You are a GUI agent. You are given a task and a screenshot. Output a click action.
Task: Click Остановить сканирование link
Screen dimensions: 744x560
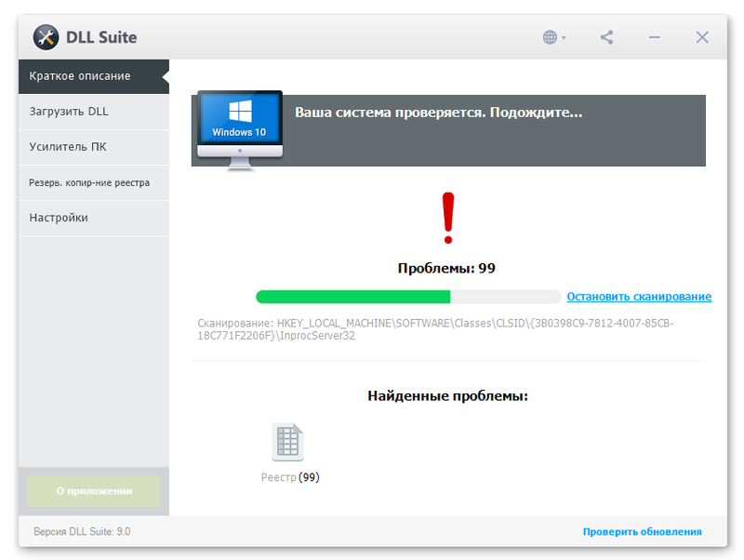(639, 297)
